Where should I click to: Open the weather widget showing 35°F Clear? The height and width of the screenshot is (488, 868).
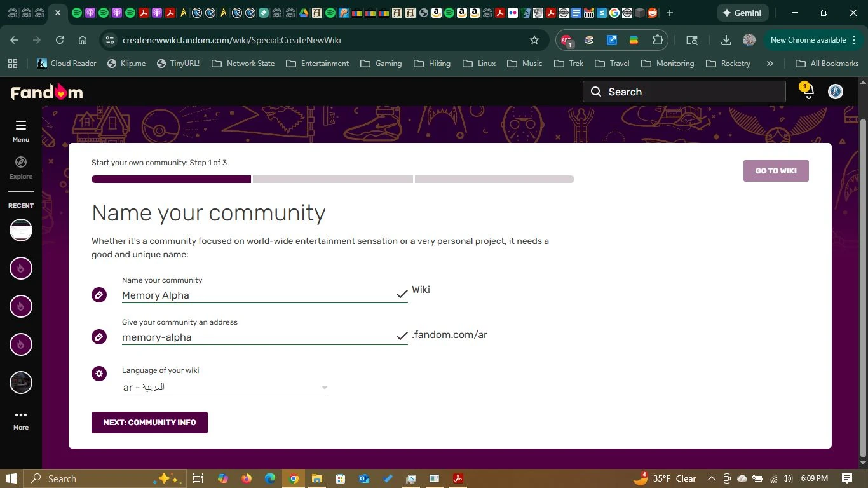coord(665,478)
